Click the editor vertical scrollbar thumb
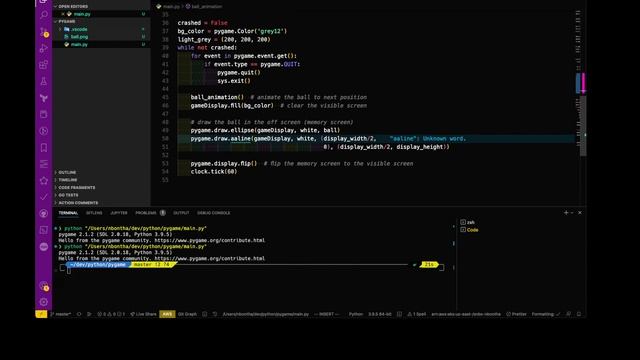The image size is (640, 360). coord(583,125)
